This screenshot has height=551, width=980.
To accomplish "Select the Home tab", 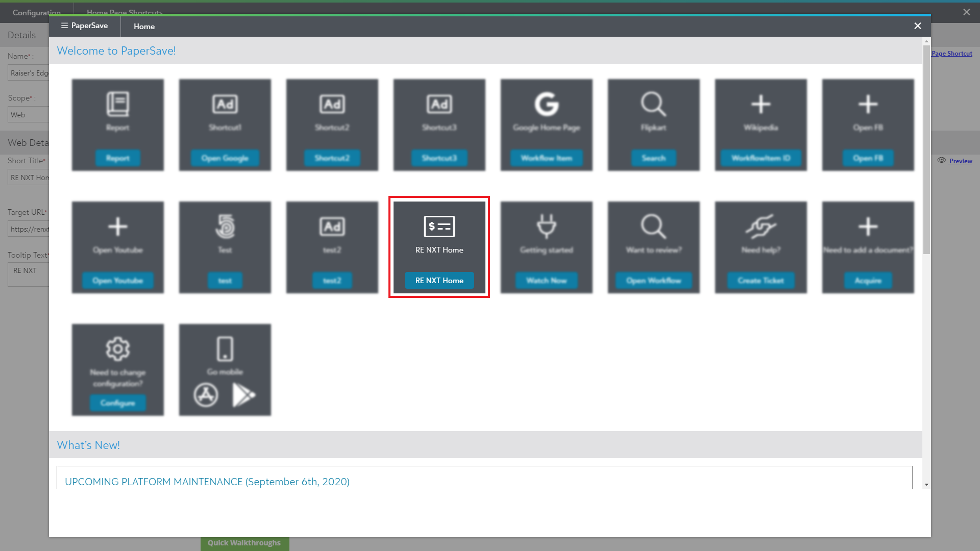I will [x=144, y=27].
